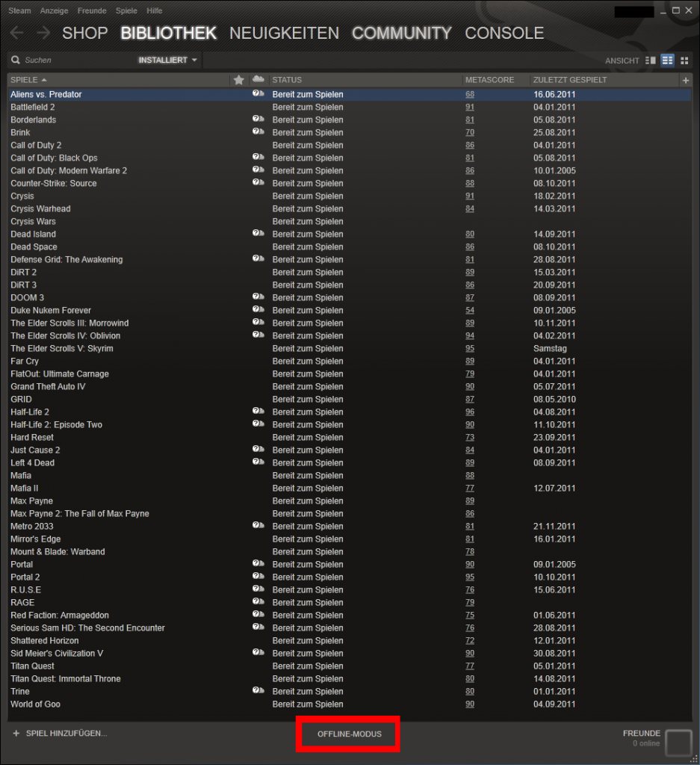Go back with the left arrow
This screenshot has width=700, height=765.
pos(16,33)
